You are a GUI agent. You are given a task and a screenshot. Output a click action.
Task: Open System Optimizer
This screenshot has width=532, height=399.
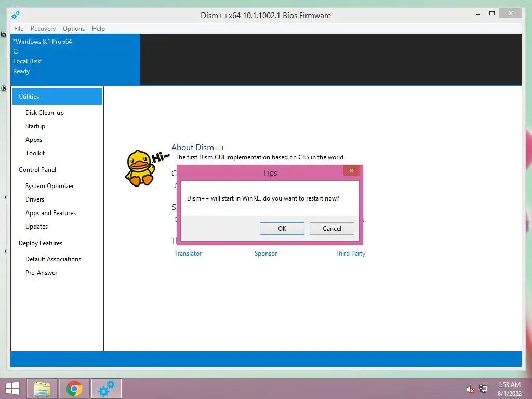coord(49,186)
